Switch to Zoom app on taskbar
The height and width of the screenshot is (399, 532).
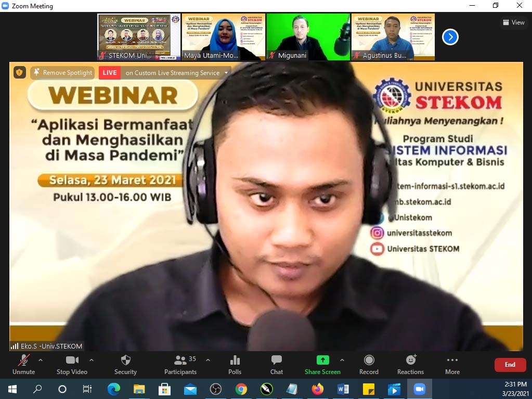tap(419, 389)
